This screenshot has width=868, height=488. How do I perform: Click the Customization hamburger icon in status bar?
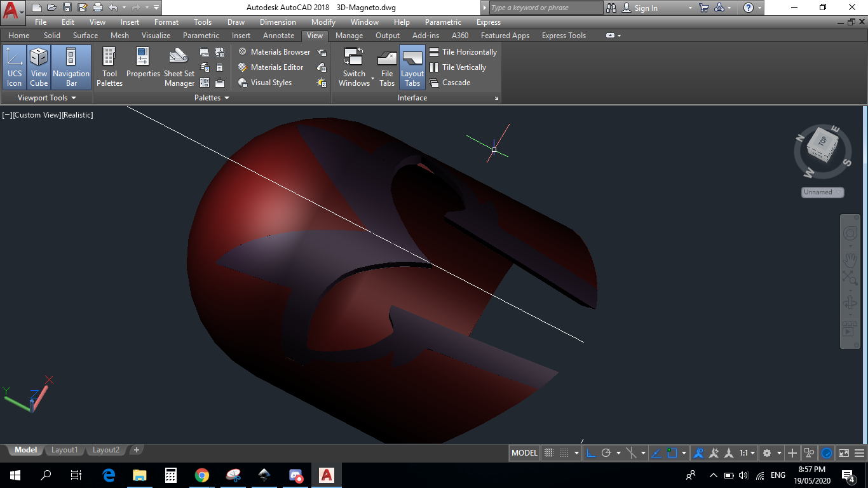[860, 453]
